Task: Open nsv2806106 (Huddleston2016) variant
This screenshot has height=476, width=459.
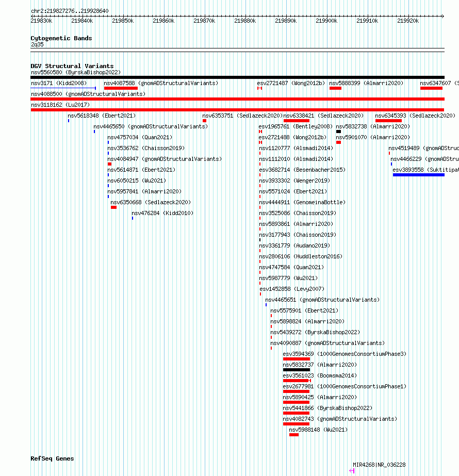Action: (x=301, y=256)
